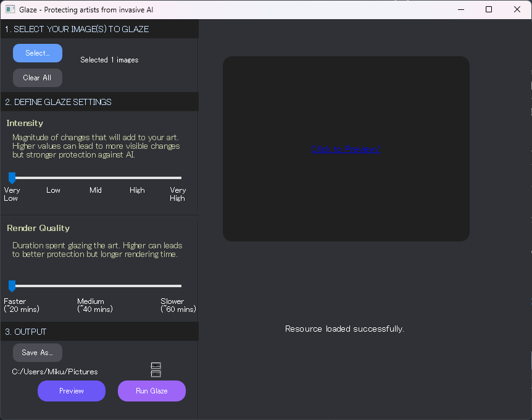Click the '3. OUTPUT' section header
Screen dimensions: 532x420
(x=99, y=332)
